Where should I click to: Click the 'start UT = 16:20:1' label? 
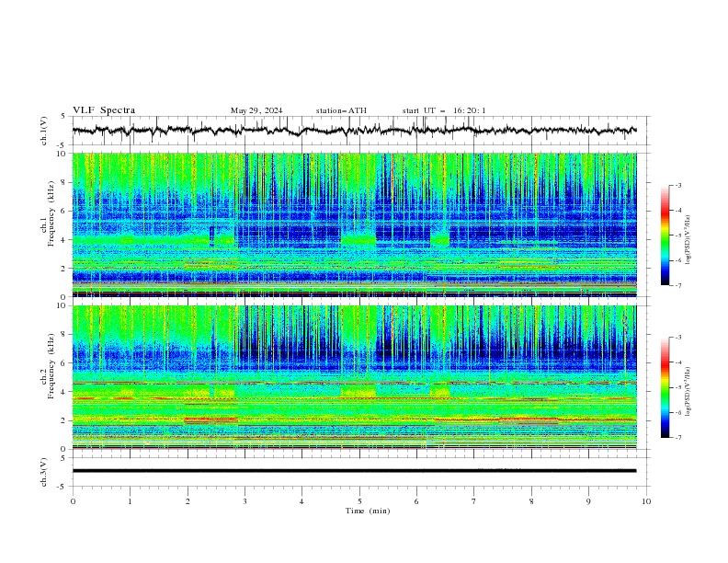pyautogui.click(x=444, y=110)
